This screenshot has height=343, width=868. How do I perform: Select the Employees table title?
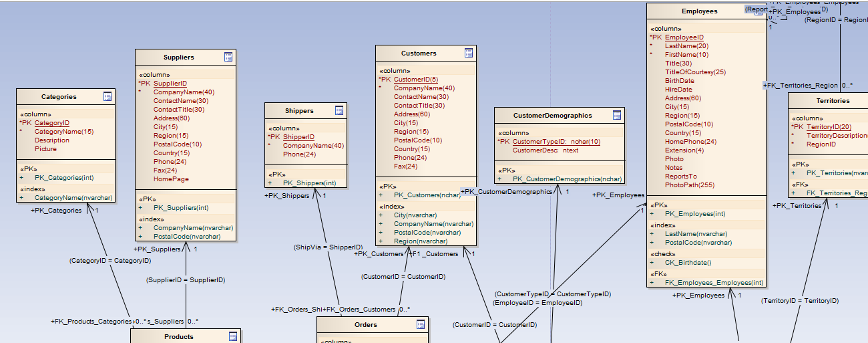700,11
